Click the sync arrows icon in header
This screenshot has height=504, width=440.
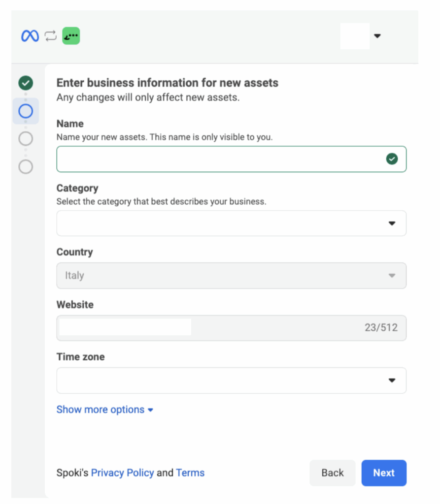[x=50, y=36]
